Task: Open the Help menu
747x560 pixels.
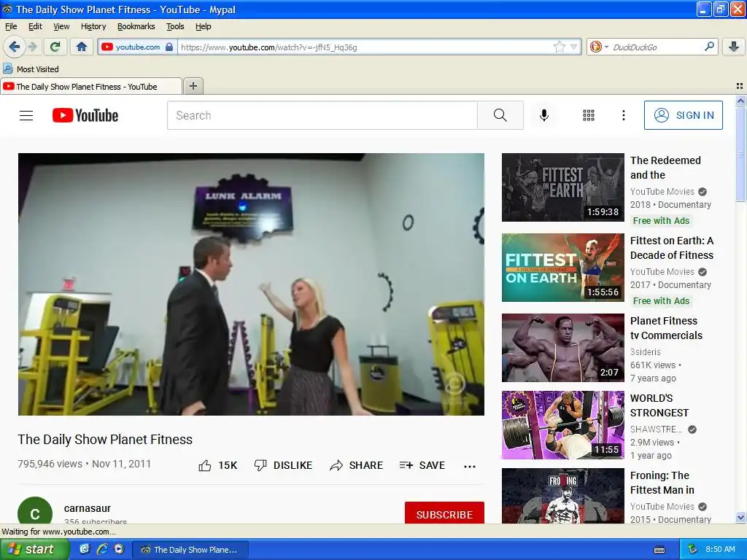Action: (x=203, y=26)
